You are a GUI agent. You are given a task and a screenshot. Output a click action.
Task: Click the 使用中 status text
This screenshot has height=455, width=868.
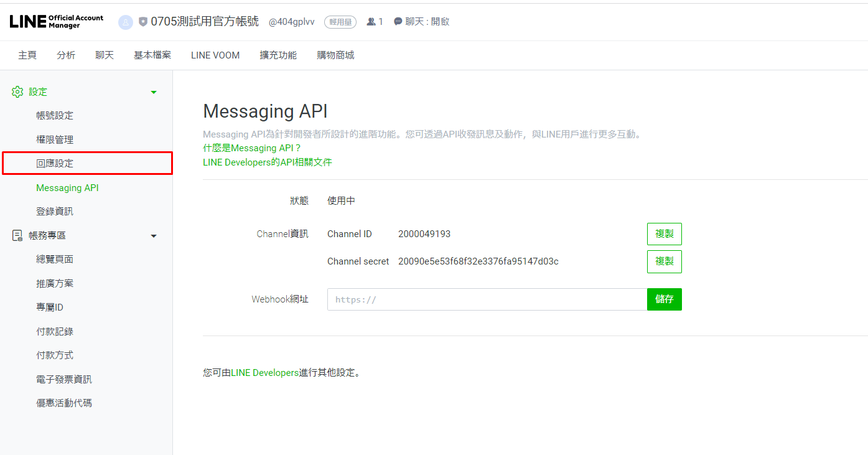tap(342, 201)
